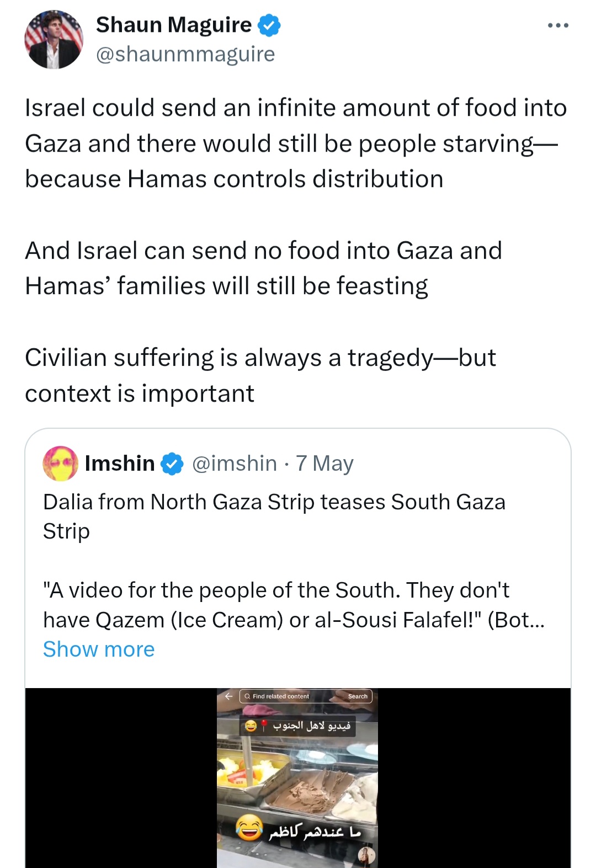Expand the quoted tweet with Show more
The height and width of the screenshot is (868, 596).
(x=99, y=649)
